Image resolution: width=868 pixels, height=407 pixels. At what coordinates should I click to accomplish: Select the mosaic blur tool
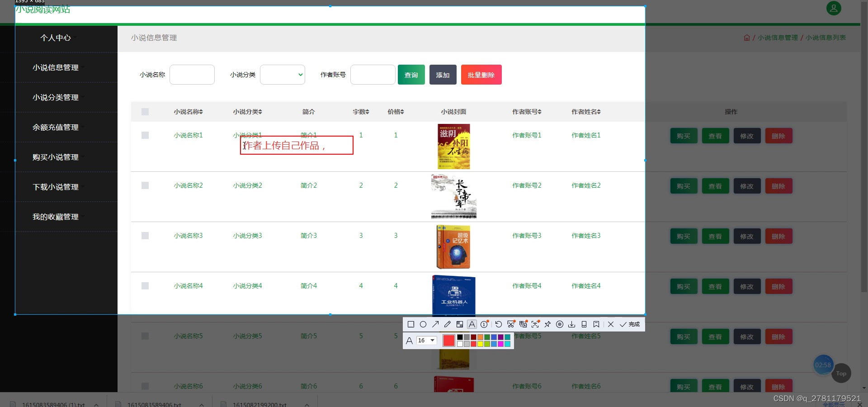click(x=460, y=324)
